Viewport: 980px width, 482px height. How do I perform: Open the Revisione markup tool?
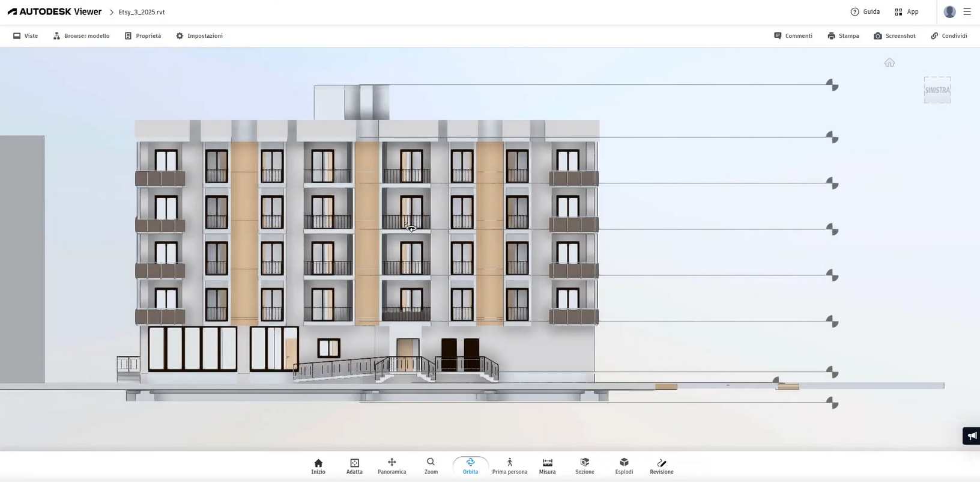click(662, 466)
